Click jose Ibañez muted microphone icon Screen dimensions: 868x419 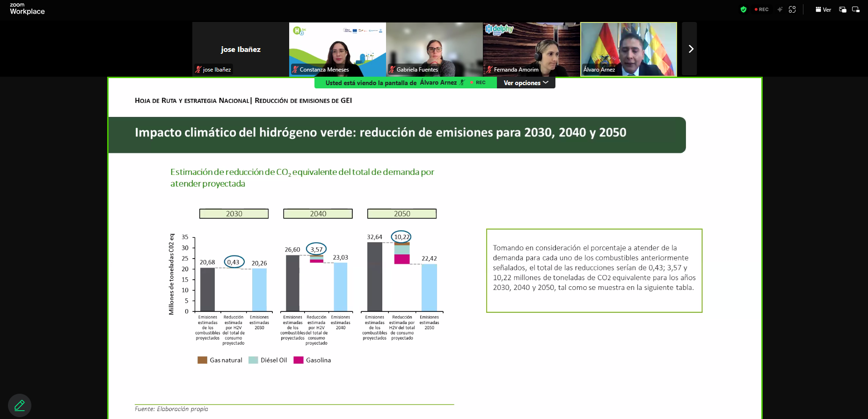coord(198,70)
